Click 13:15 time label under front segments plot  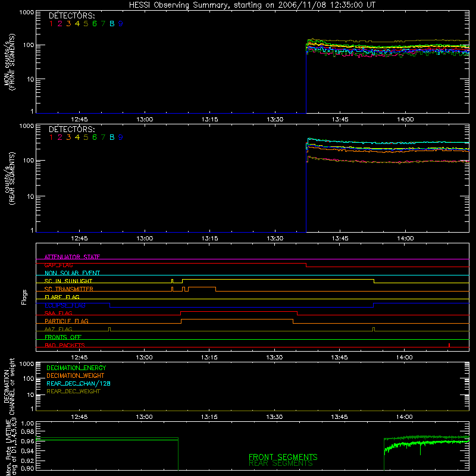210,120
